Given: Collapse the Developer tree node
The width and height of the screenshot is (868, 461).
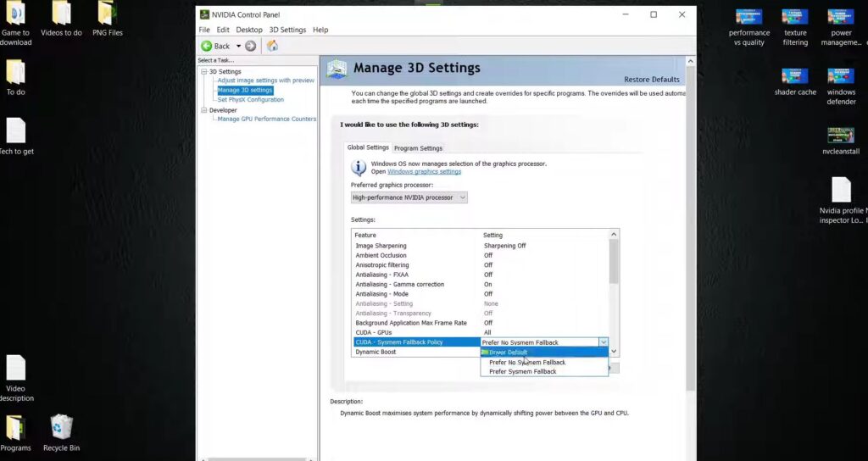Looking at the screenshot, I should coord(203,110).
